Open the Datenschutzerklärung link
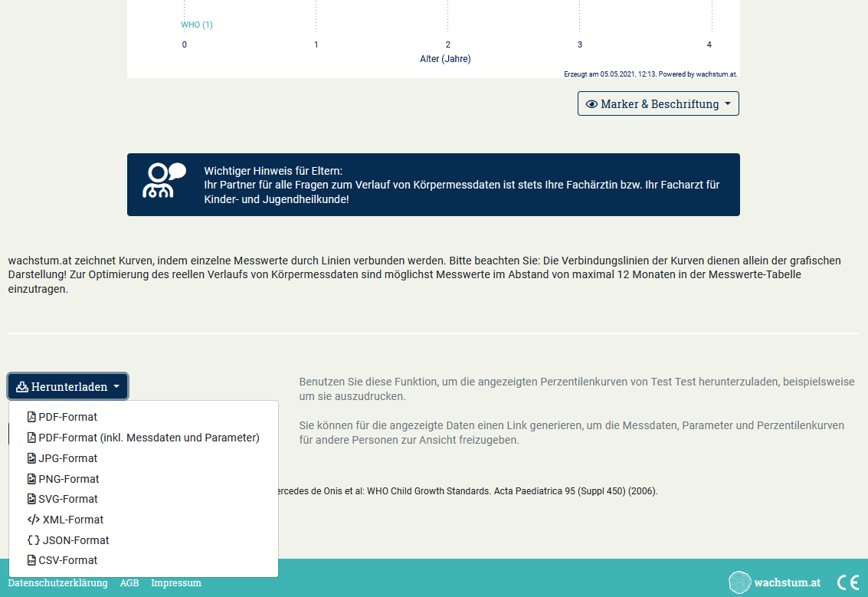Viewport: 868px width, 597px height. point(57,582)
